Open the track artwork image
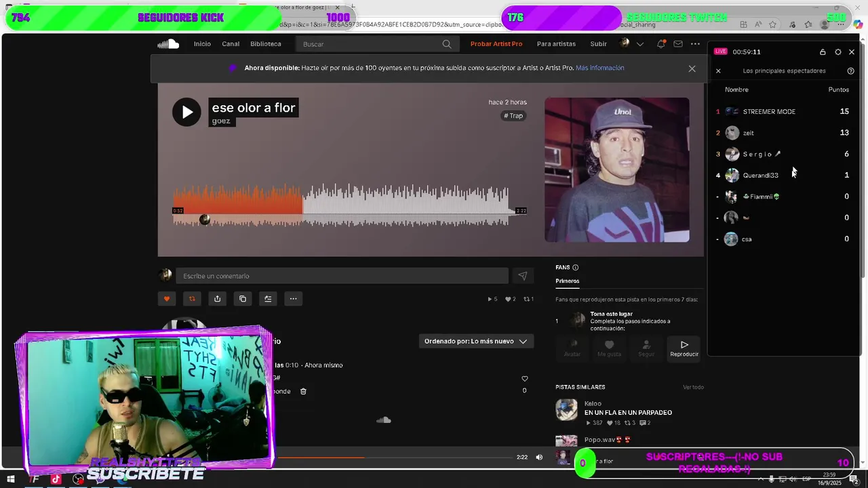Viewport: 868px width, 488px height. 617,169
